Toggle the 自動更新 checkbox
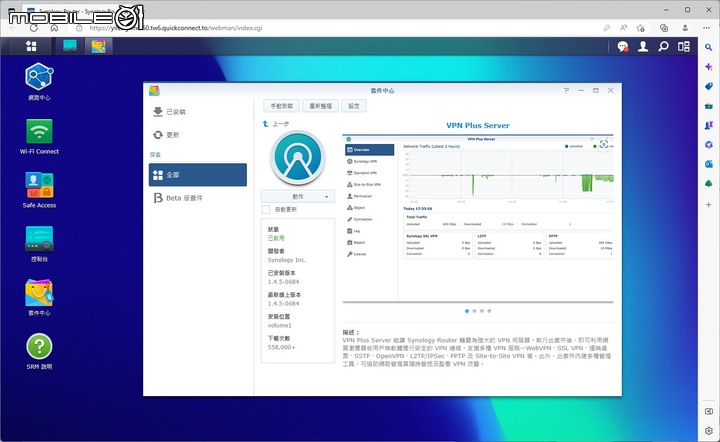The image size is (720, 442). point(266,209)
